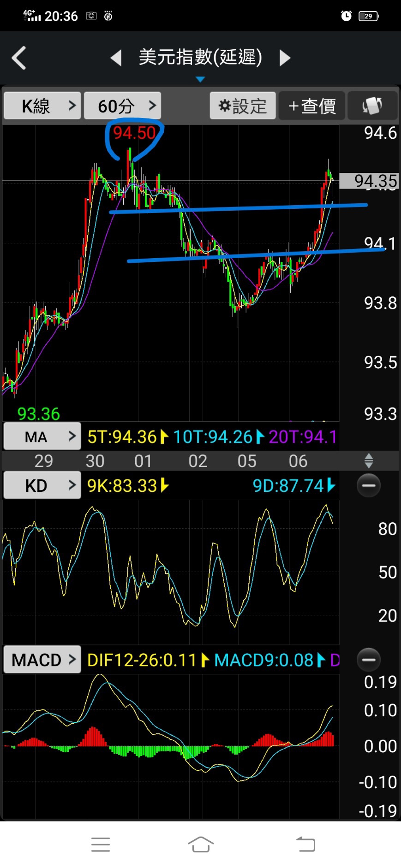
Task: Go to previous instrument with left triangle
Action: (116, 58)
